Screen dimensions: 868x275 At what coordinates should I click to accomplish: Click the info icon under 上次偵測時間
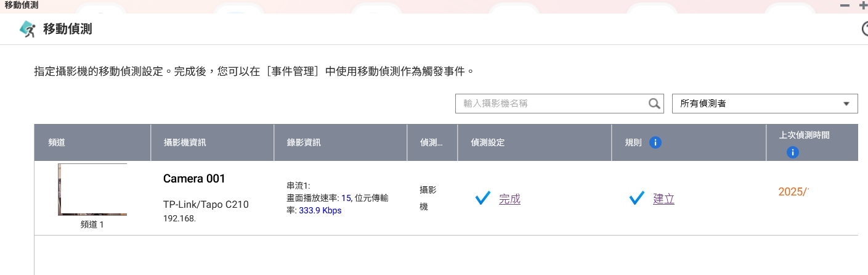(793, 152)
